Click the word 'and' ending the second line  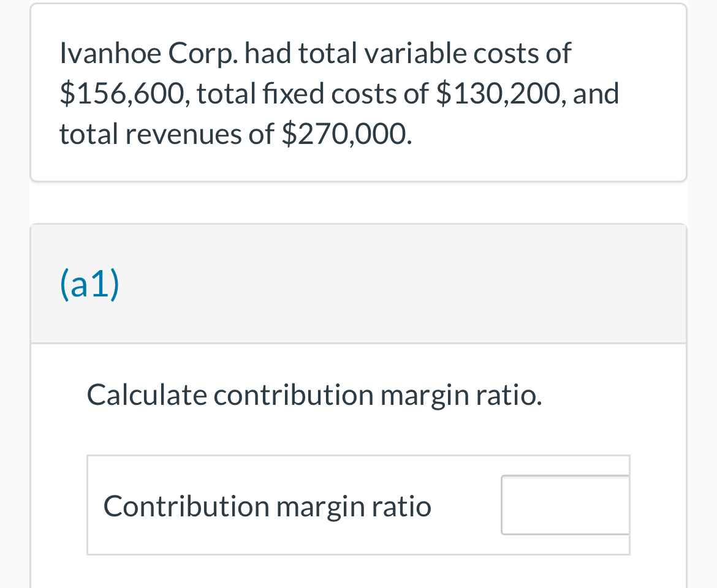(x=596, y=93)
